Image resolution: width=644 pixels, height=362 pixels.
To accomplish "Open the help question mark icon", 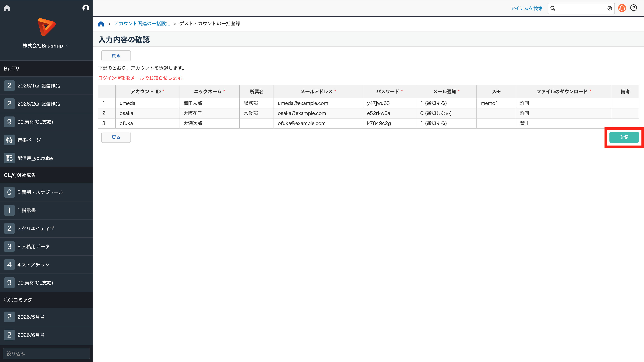I will click(633, 8).
